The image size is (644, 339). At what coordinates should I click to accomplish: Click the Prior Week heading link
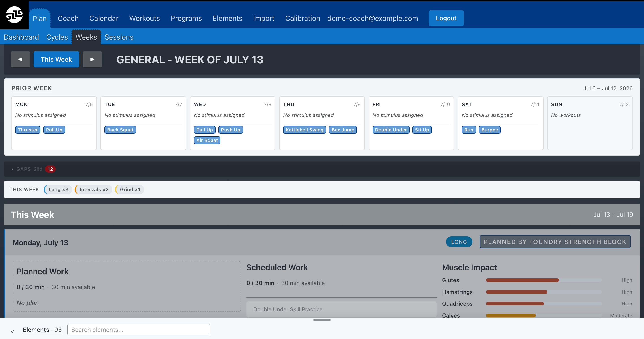pyautogui.click(x=32, y=88)
